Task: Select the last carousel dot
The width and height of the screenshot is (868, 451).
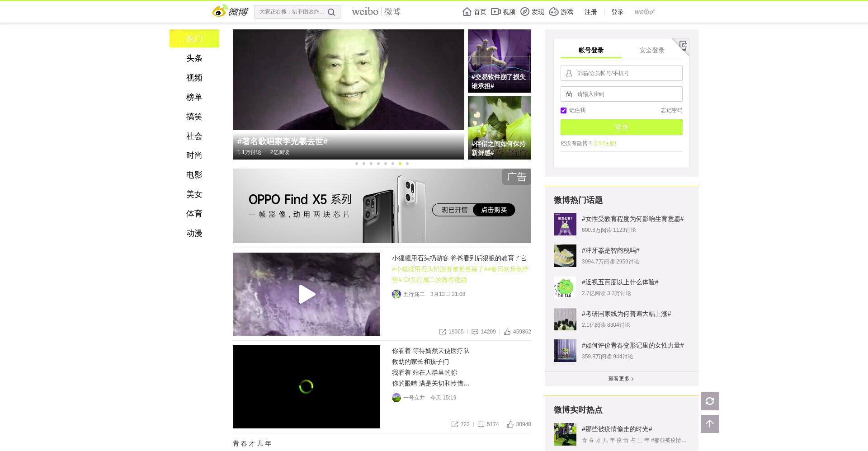Action: coord(407,164)
